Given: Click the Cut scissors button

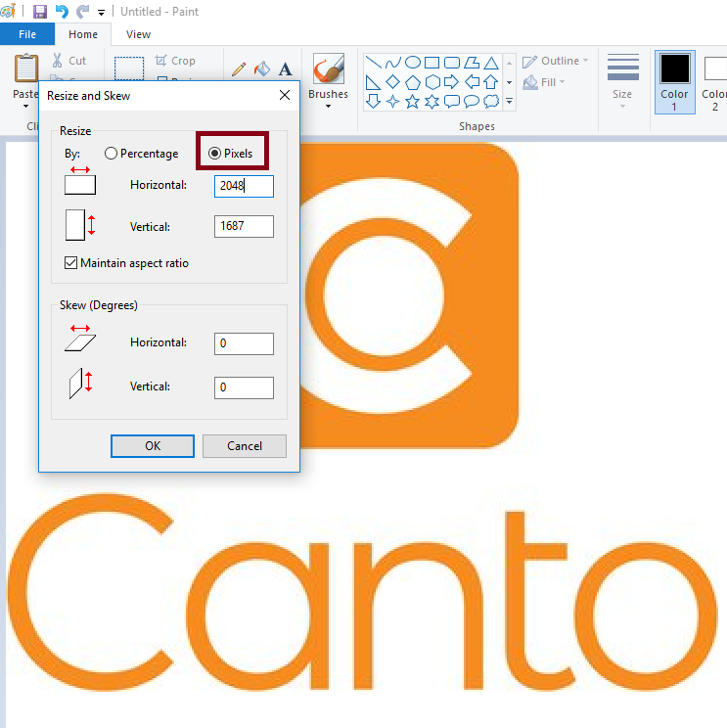Looking at the screenshot, I should [69, 61].
